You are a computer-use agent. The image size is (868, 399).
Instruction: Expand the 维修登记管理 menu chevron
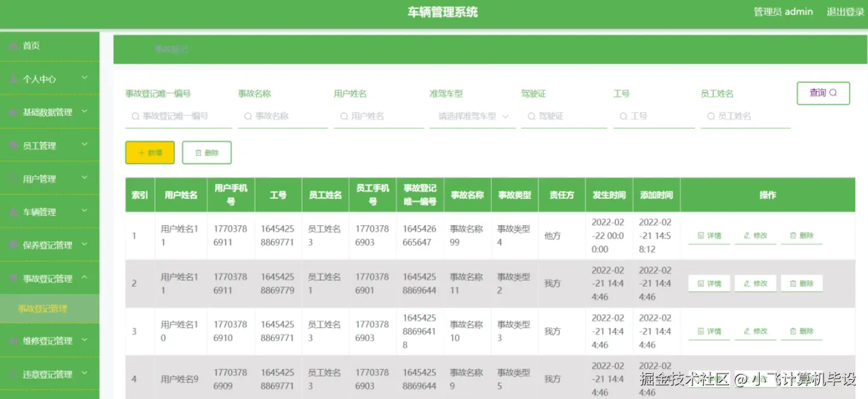pyautogui.click(x=85, y=340)
